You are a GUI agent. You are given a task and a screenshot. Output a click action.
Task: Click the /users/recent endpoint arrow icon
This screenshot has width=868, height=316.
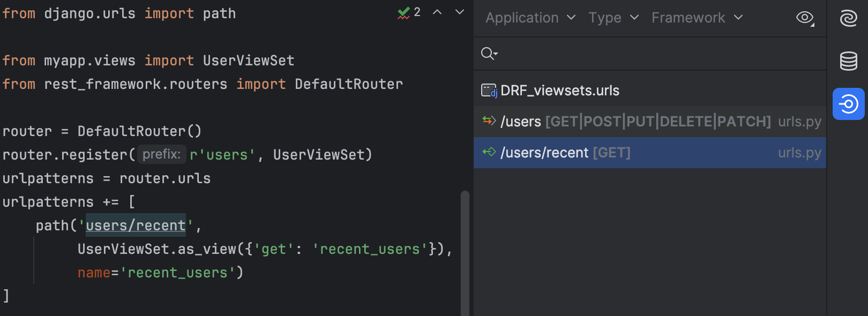[x=489, y=152]
